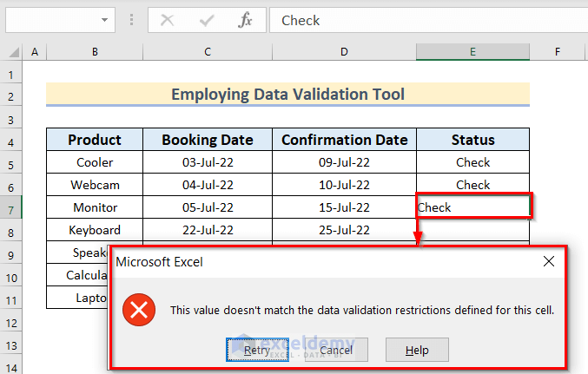Click the select-all corner triangle
588x374 pixels.
pos(12,52)
